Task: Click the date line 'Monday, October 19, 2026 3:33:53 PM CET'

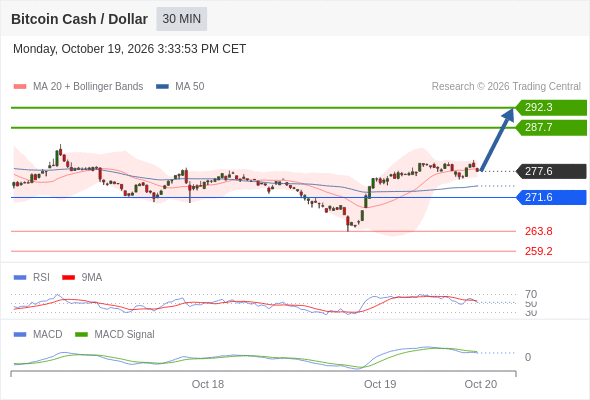Action: tap(129, 49)
